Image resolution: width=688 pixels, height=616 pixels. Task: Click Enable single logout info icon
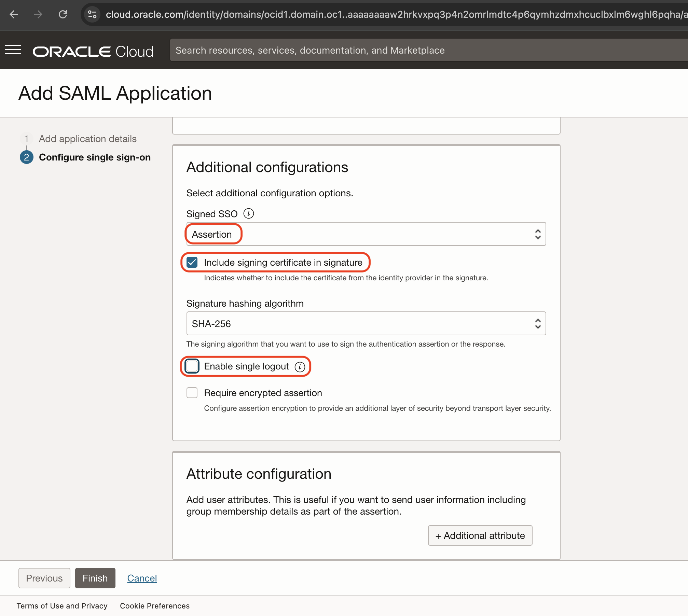point(300,367)
